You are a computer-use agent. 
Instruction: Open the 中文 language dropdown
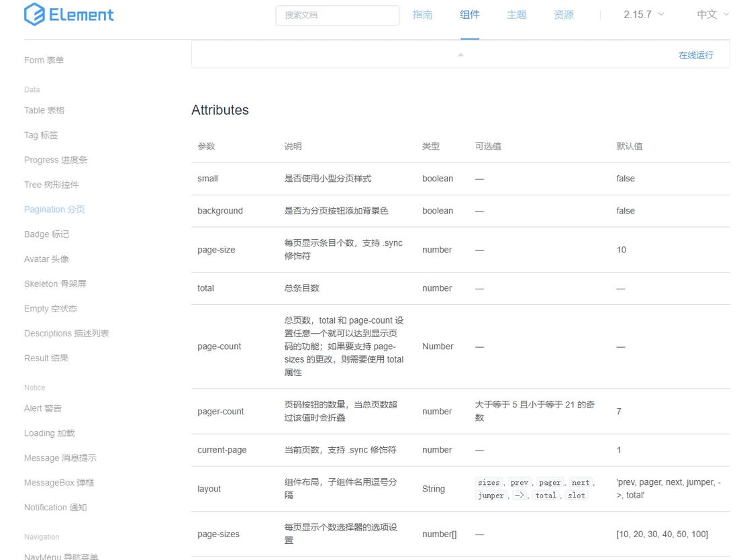click(713, 15)
